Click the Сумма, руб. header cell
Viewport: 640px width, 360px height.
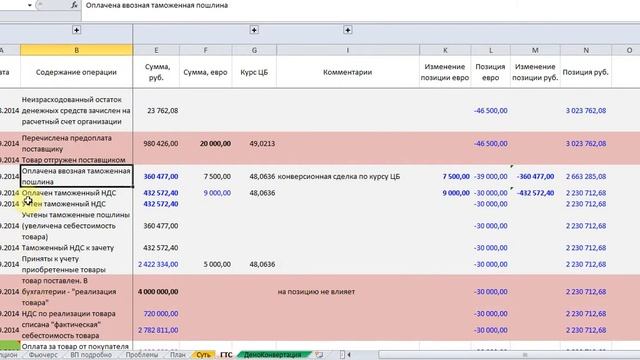coord(156,72)
